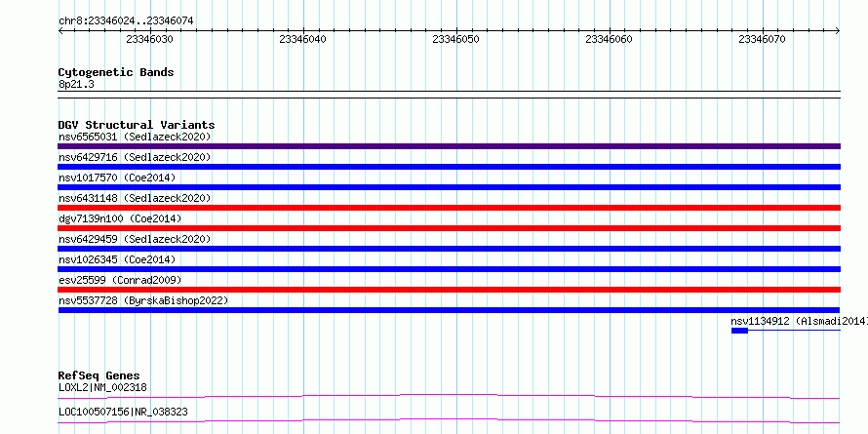The image size is (868, 434).
Task: Click the red bar for dgv7139n100
Action: coord(449,228)
